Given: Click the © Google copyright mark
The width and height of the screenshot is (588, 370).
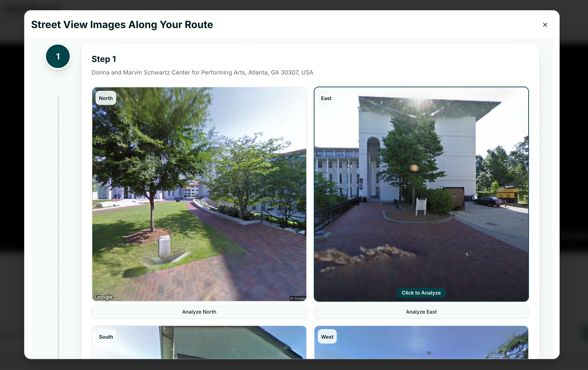Looking at the screenshot, I should (298, 298).
